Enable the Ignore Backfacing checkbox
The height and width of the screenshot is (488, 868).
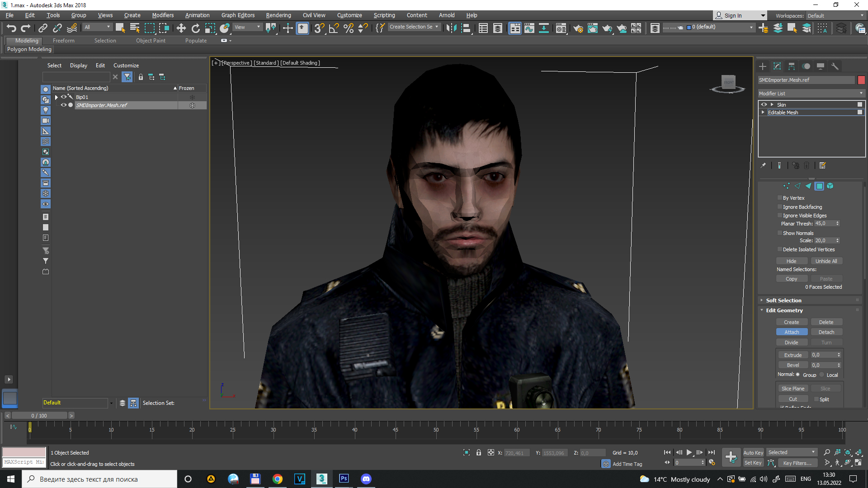pos(780,207)
